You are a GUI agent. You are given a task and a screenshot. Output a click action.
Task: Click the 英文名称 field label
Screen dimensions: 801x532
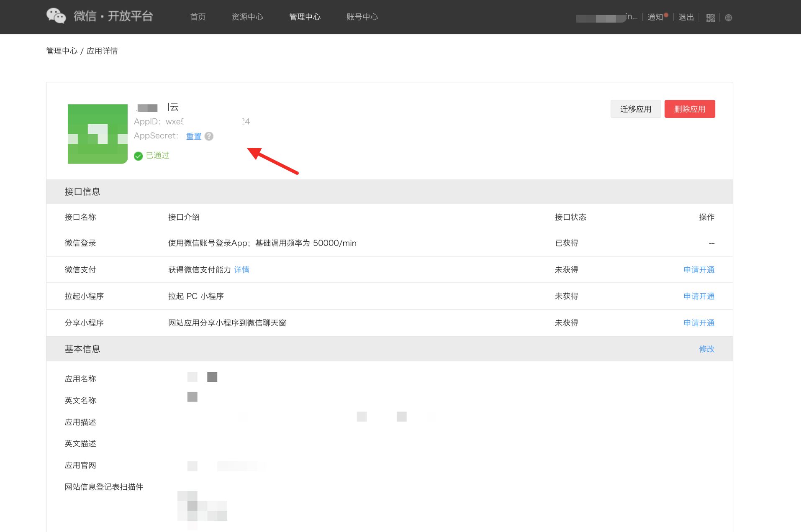[x=80, y=401]
